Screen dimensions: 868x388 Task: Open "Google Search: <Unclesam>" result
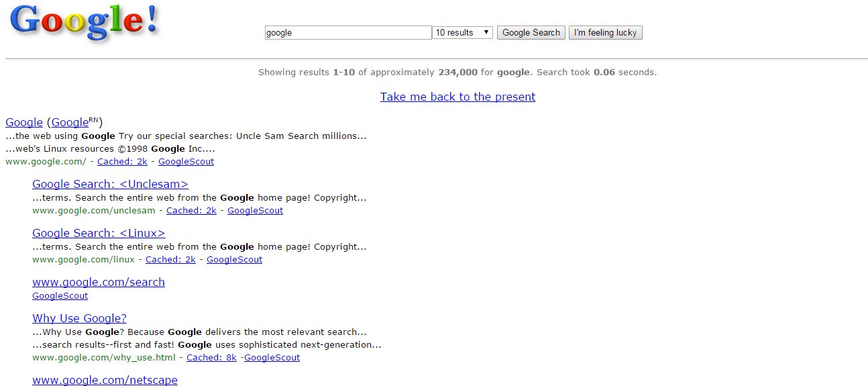tap(109, 184)
